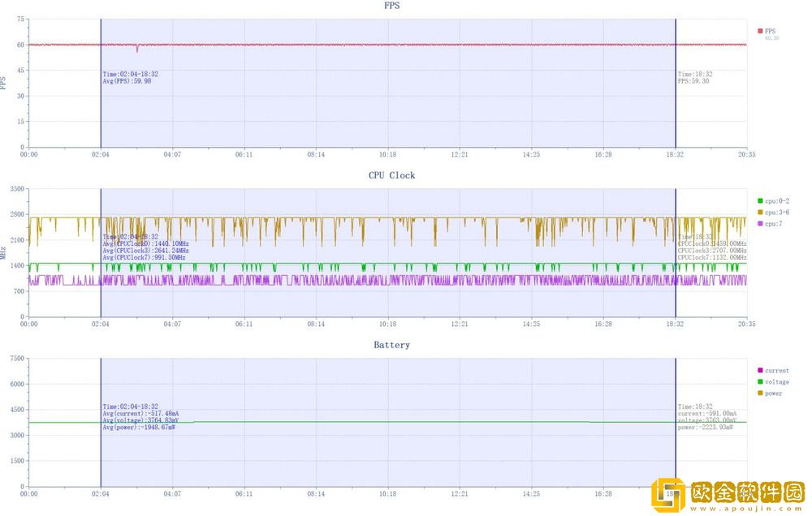Click the FPS dip just after 02:04
Screen dimensions: 812x516
click(137, 50)
